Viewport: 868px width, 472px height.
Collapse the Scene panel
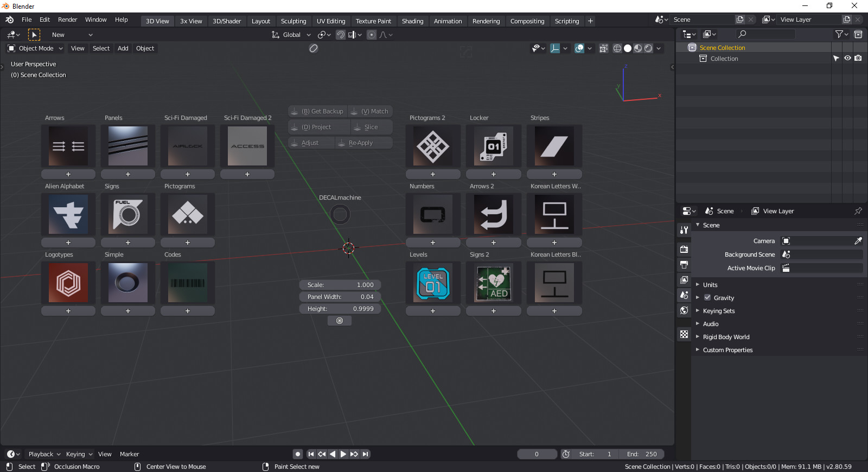click(x=698, y=225)
